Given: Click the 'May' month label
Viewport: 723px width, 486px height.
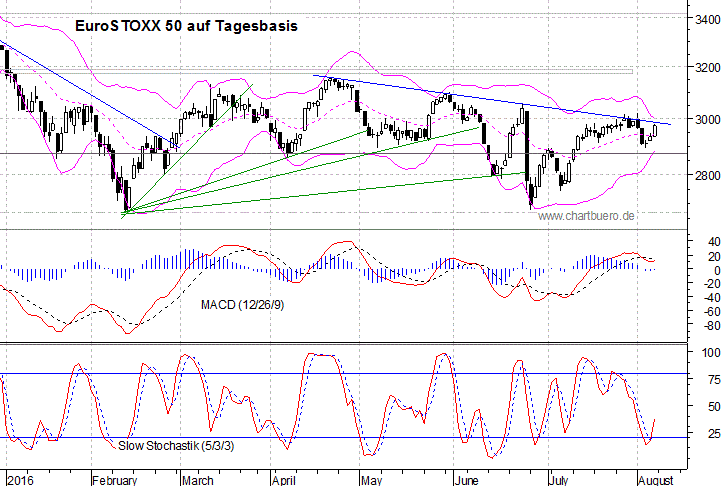Looking at the screenshot, I should pos(371,480).
